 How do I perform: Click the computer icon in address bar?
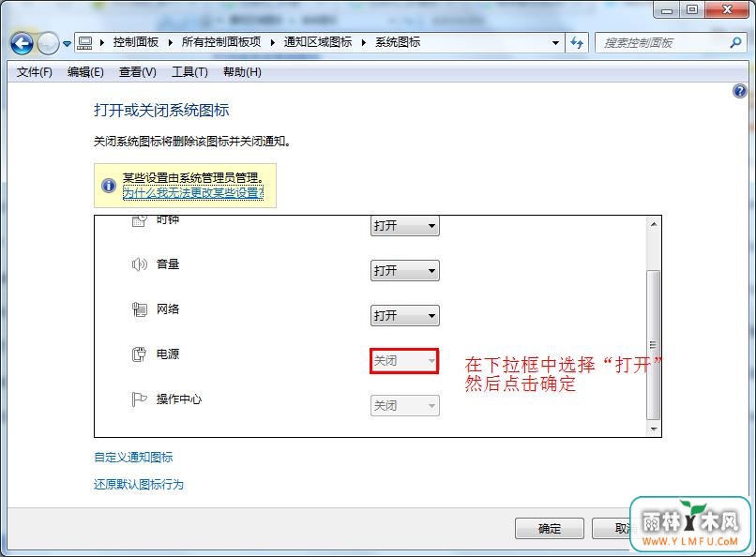(x=84, y=43)
